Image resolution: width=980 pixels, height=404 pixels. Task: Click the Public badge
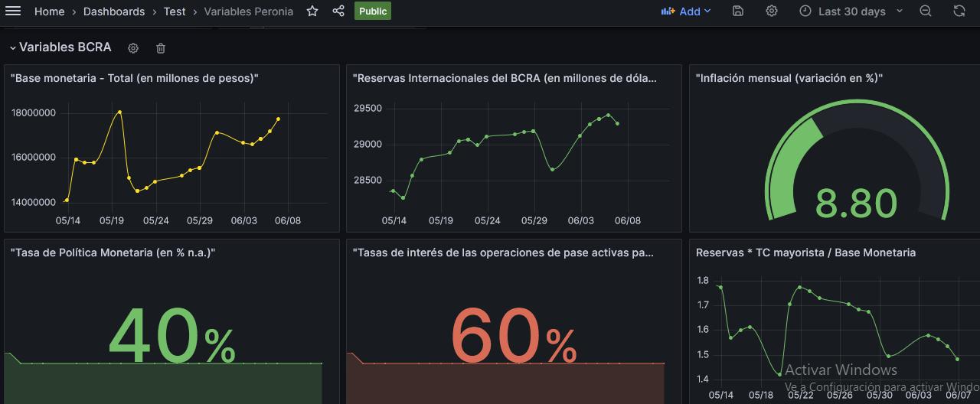(x=373, y=11)
